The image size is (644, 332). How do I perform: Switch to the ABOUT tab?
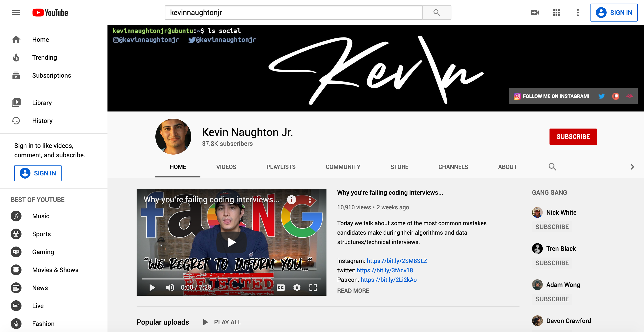pos(507,167)
